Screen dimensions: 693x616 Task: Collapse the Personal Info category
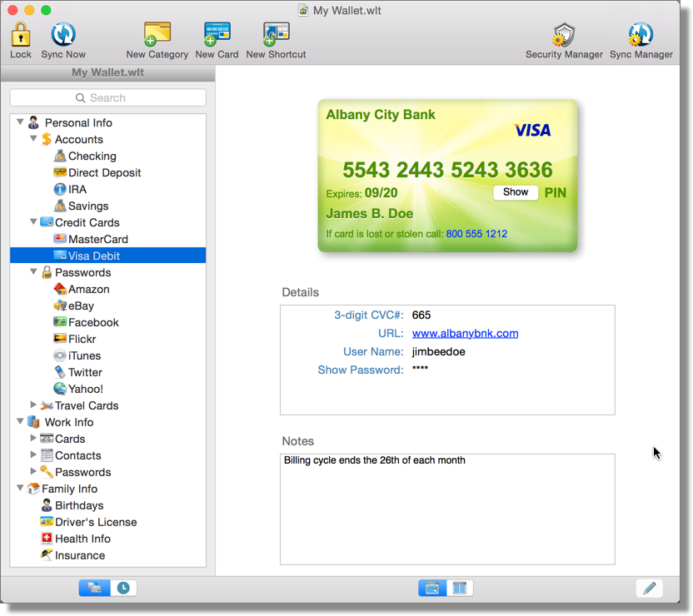pyautogui.click(x=20, y=122)
